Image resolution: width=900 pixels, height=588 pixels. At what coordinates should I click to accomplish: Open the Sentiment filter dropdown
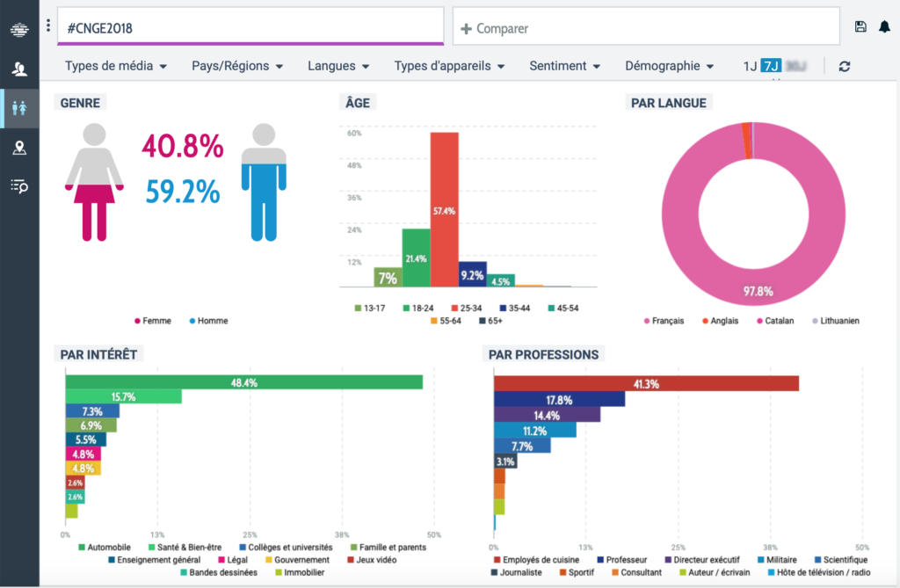pos(565,66)
